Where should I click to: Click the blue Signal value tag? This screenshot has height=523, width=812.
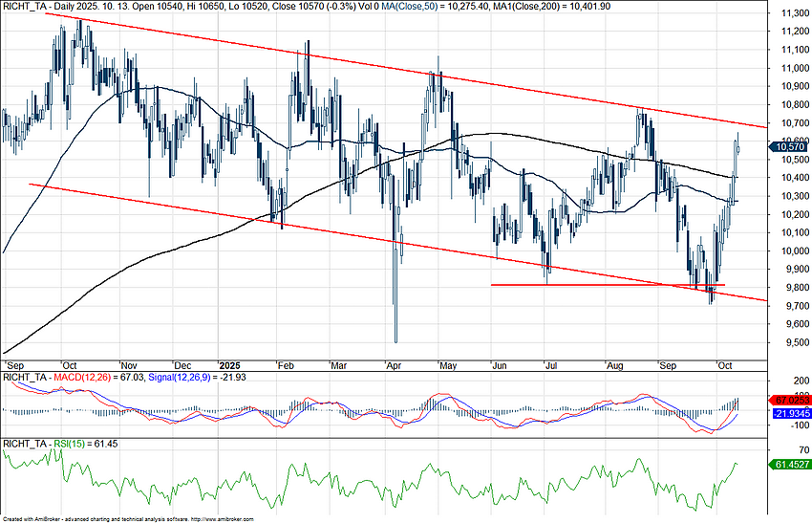click(788, 412)
